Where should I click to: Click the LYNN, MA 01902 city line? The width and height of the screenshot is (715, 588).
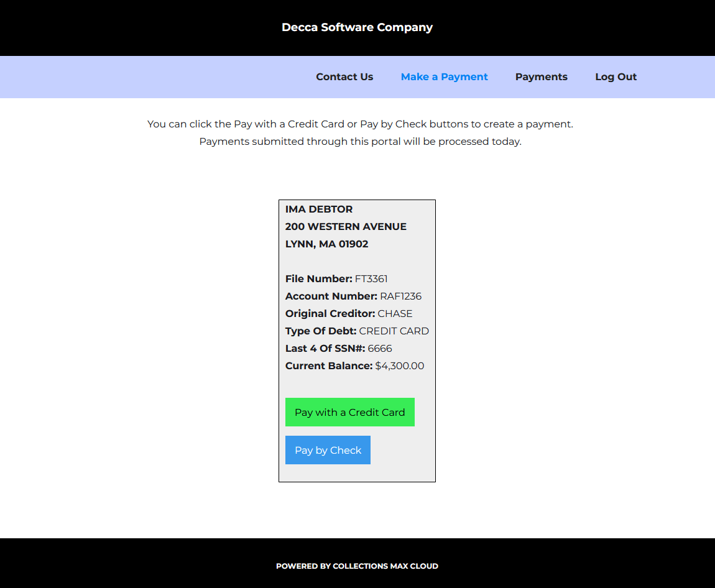coord(326,244)
